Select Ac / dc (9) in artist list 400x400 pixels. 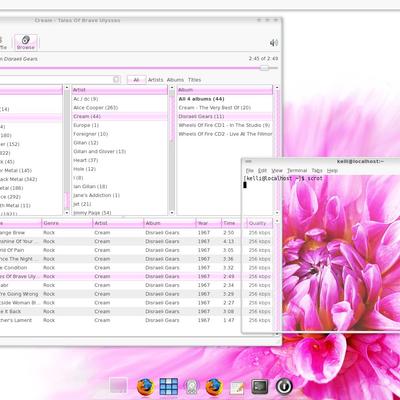pos(119,99)
